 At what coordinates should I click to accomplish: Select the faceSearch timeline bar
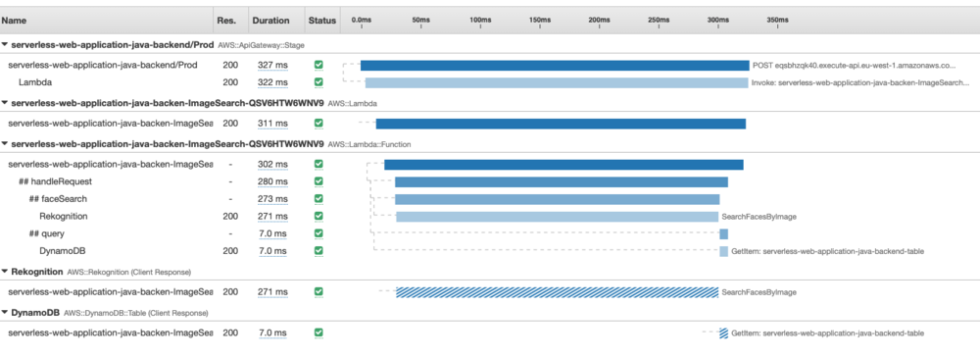point(557,200)
